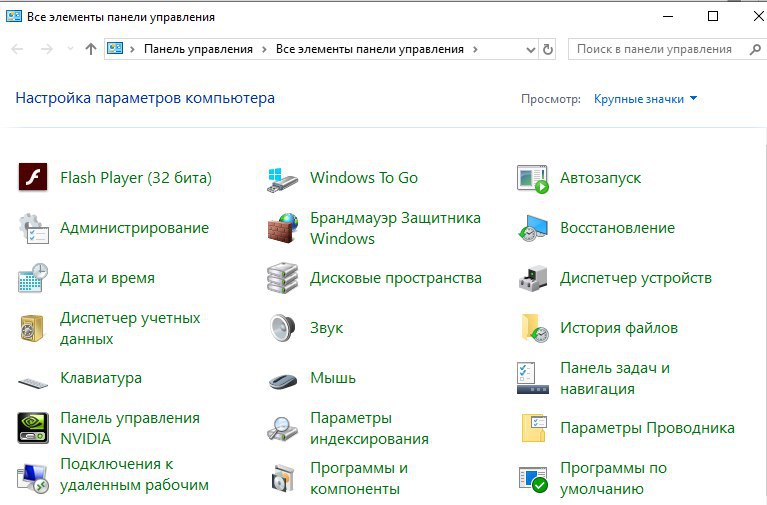Click the Диспетчер учетных данных safe icon

32,328
